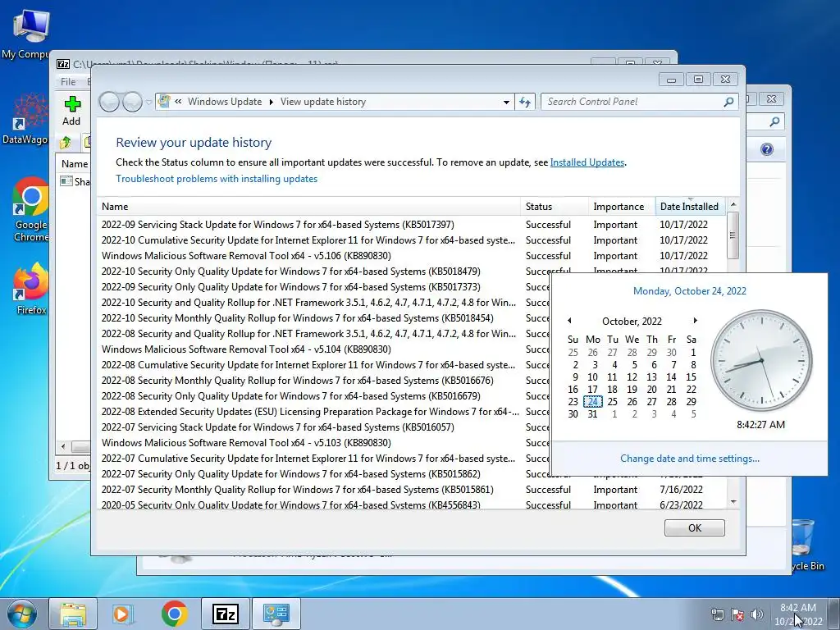Viewport: 840px width, 630px height.
Task: Click the help icon in background window
Action: coord(767,149)
